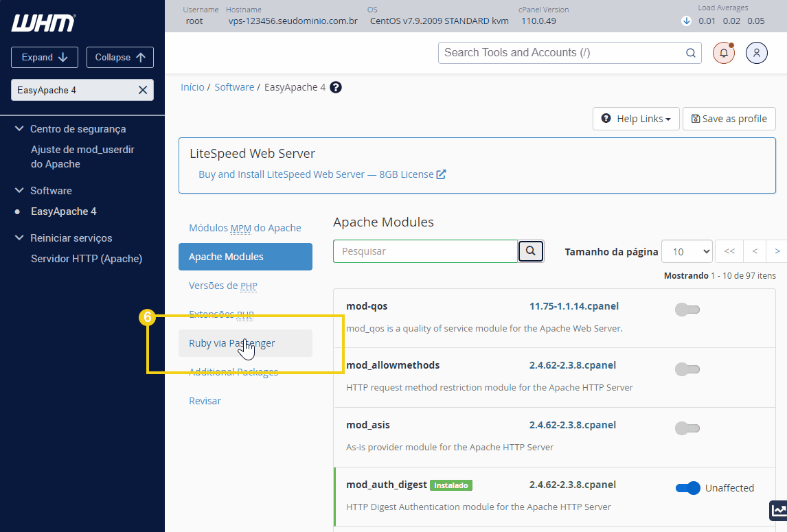Viewport: 787px width, 532px height.
Task: Click the WHM logo
Action: tap(43, 23)
